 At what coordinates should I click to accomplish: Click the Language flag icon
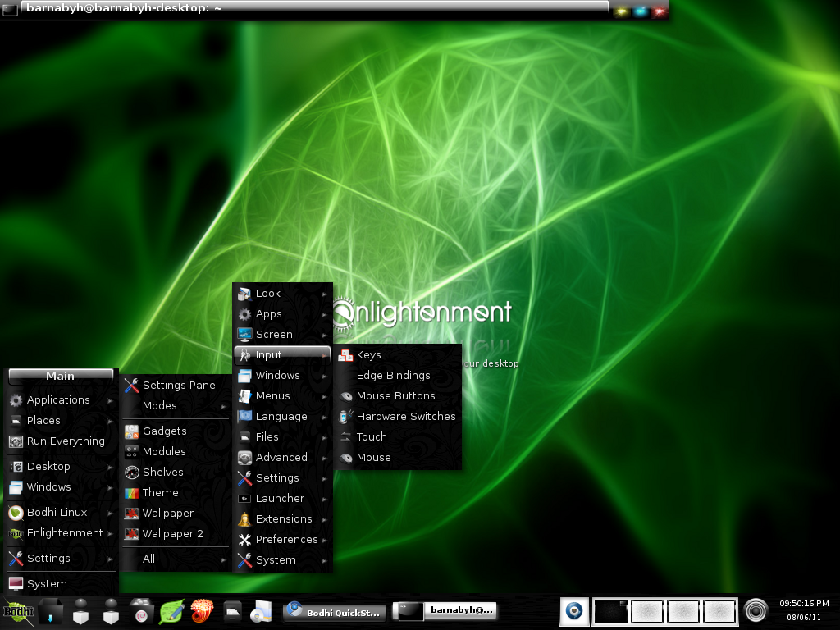click(244, 416)
